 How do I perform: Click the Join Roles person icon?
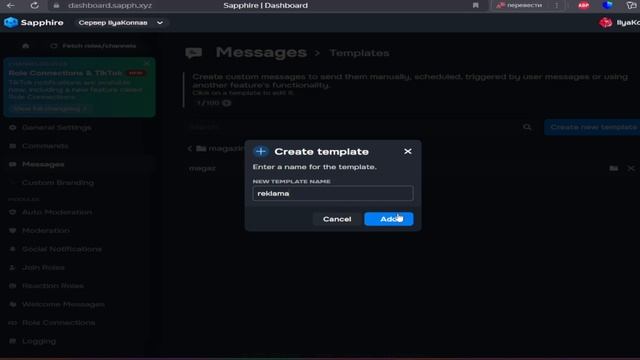(13, 267)
